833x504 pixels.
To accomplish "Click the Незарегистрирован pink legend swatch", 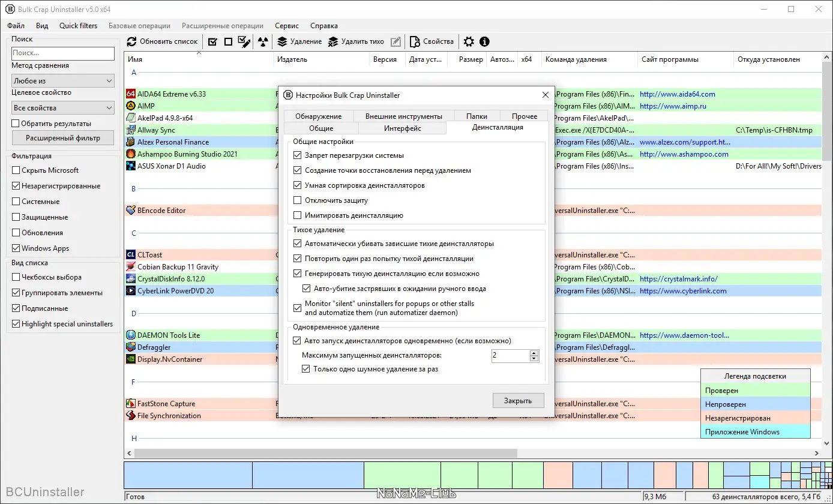I will (x=755, y=418).
